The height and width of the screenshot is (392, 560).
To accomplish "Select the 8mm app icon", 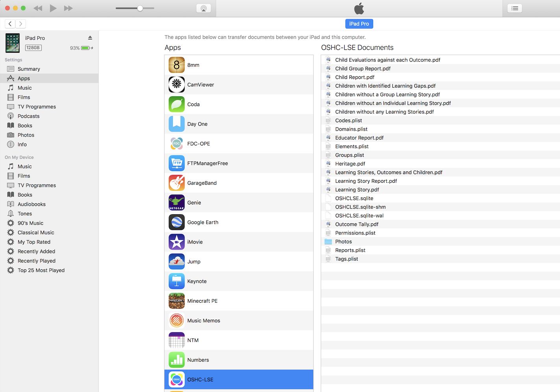I will (x=177, y=65).
